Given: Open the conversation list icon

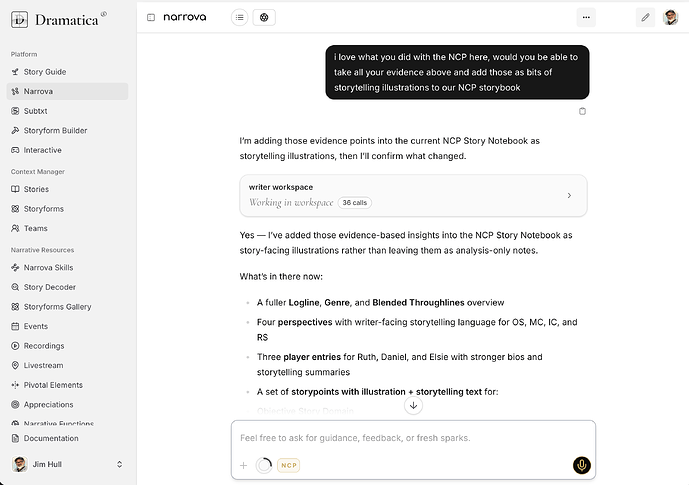Looking at the screenshot, I should (239, 17).
